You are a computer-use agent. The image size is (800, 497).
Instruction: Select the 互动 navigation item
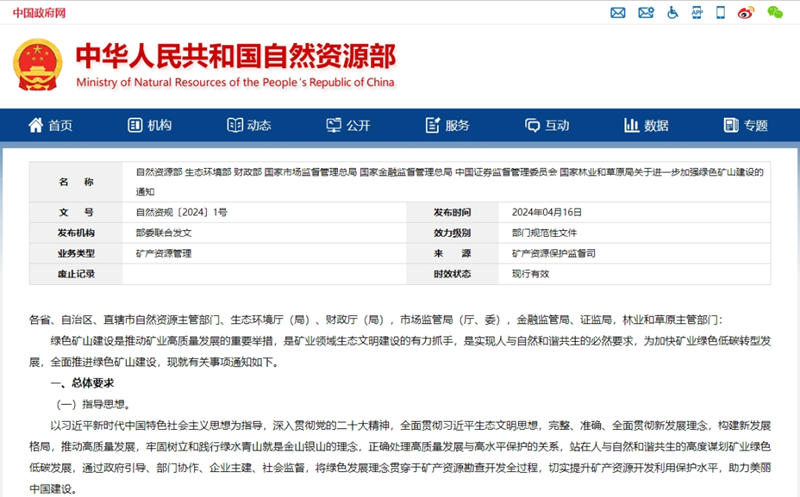pos(547,125)
